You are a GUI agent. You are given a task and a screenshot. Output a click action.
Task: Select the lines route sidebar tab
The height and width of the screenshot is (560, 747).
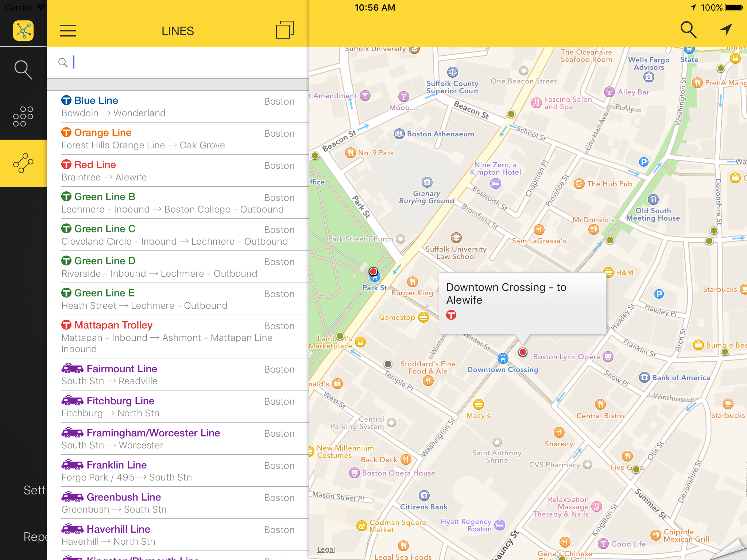coord(23,163)
